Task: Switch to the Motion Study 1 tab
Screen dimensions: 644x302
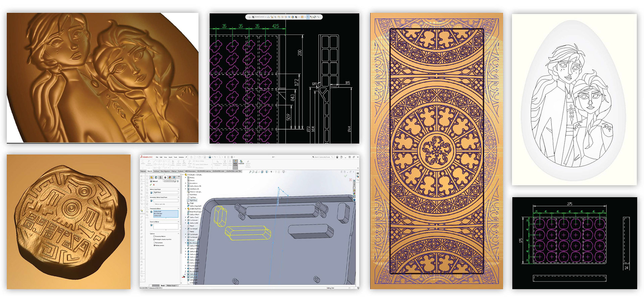Action: pyautogui.click(x=172, y=286)
